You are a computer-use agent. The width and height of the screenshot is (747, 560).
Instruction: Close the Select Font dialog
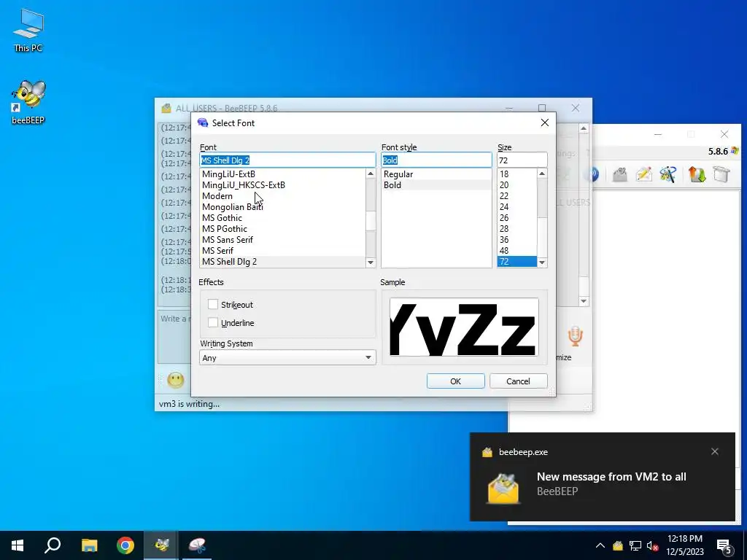click(x=544, y=122)
